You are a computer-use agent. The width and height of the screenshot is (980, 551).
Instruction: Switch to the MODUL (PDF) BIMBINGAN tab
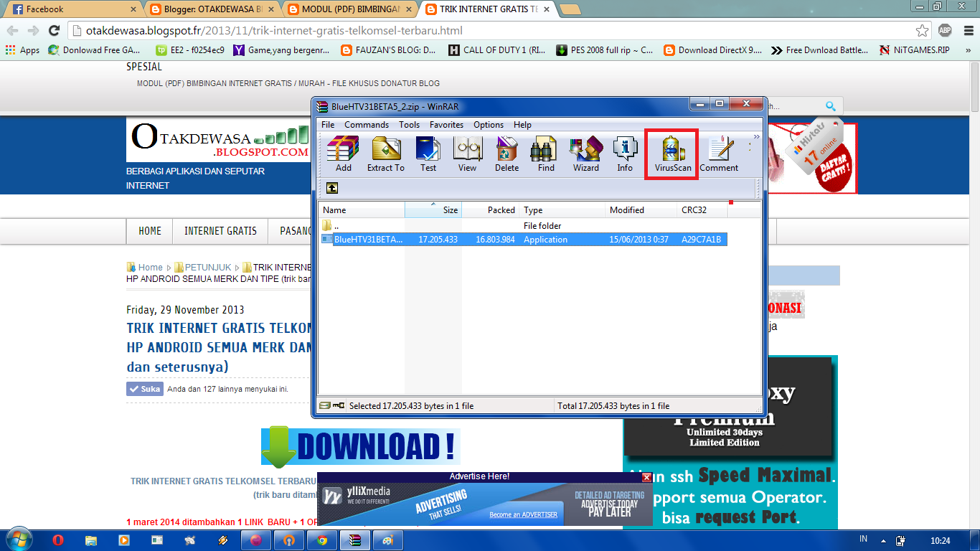tap(349, 9)
